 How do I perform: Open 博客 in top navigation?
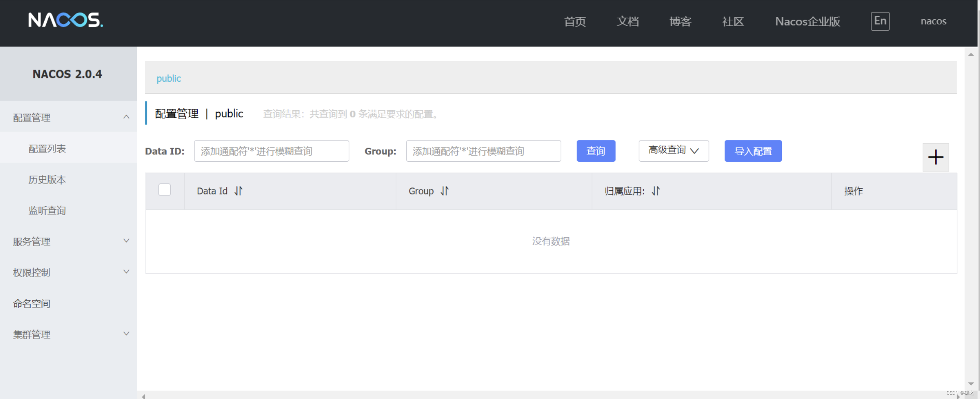680,21
